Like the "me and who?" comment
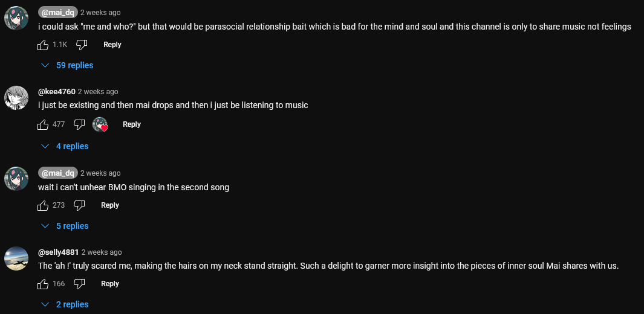 point(43,45)
